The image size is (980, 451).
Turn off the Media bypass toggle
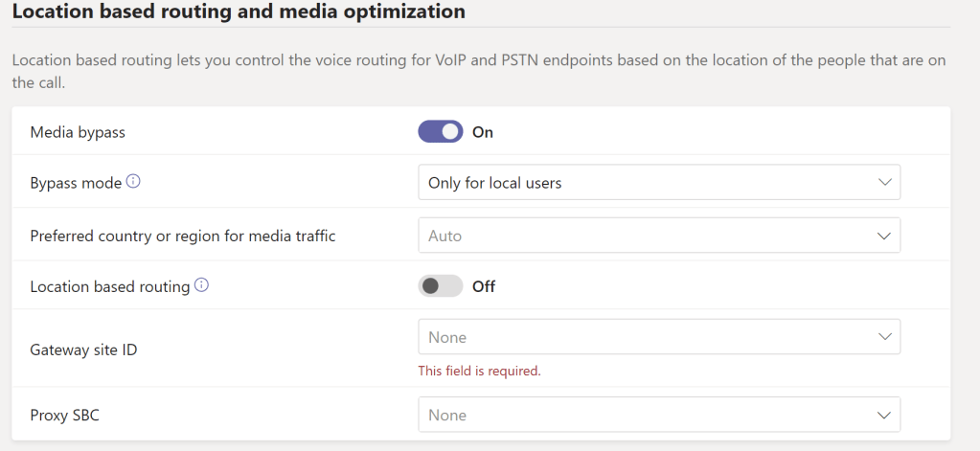440,132
